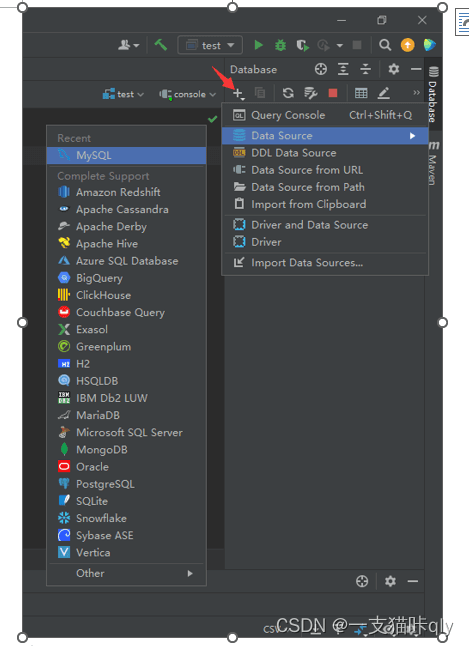The width and height of the screenshot is (469, 646).
Task: Click the plus New button in Database toolbar
Action: pos(238,94)
